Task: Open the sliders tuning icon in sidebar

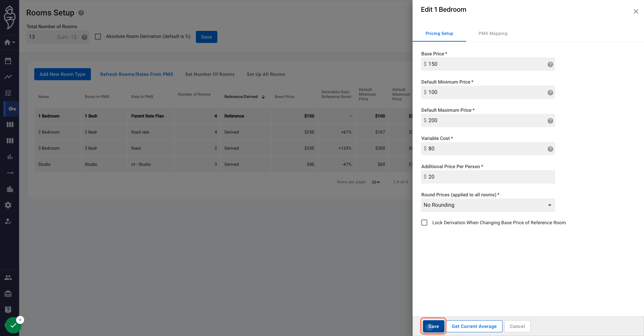Action: click(8, 93)
